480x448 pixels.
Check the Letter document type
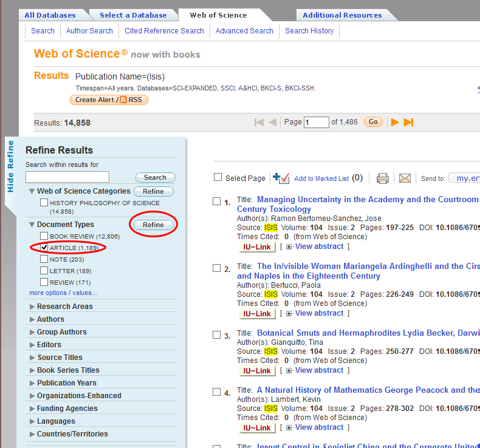44,271
